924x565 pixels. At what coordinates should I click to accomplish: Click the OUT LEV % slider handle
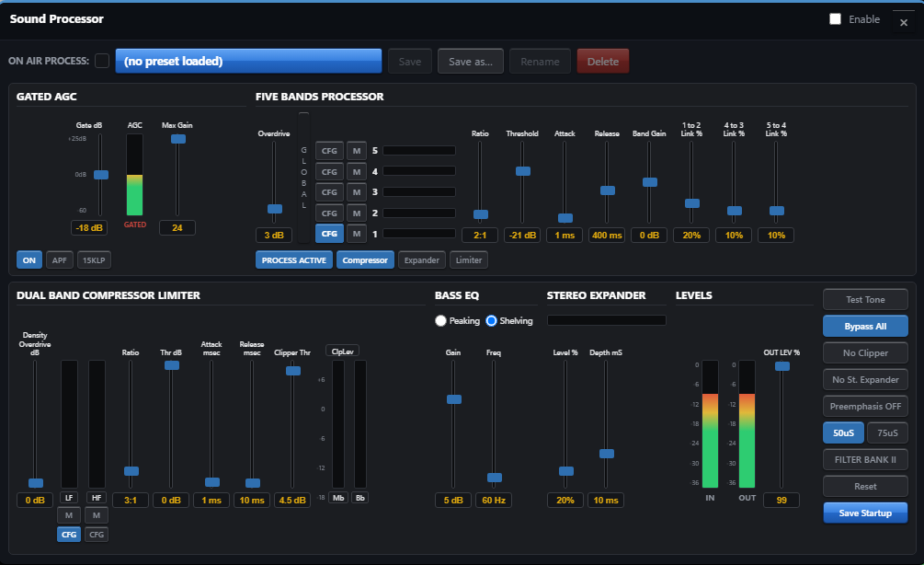pos(782,366)
